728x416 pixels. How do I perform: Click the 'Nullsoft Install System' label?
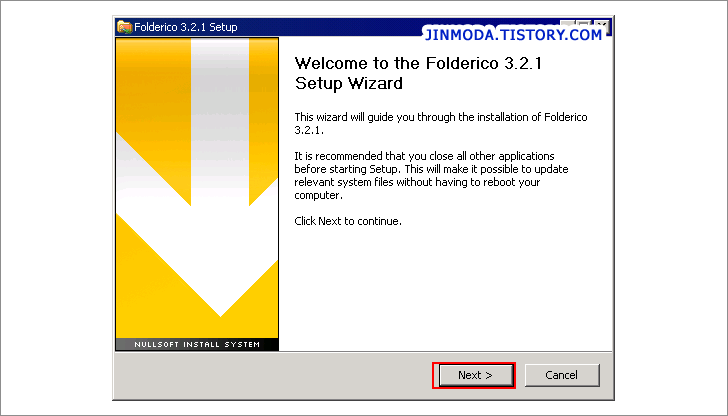[197, 344]
